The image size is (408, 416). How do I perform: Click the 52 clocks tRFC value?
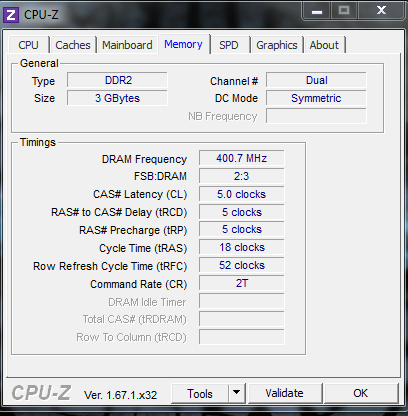pos(242,266)
